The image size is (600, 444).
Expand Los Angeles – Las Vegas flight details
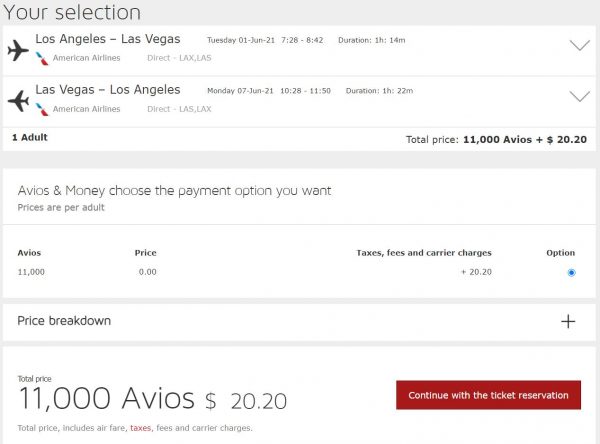(578, 46)
